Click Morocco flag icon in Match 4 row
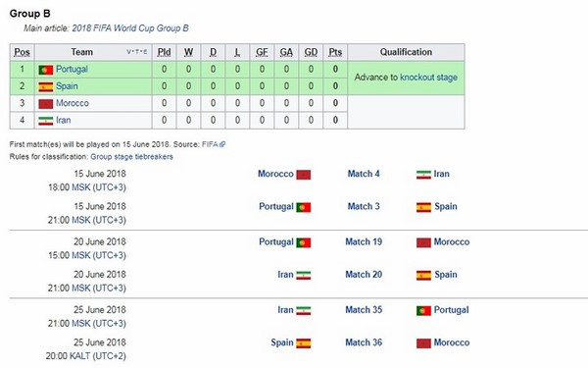 (x=304, y=175)
